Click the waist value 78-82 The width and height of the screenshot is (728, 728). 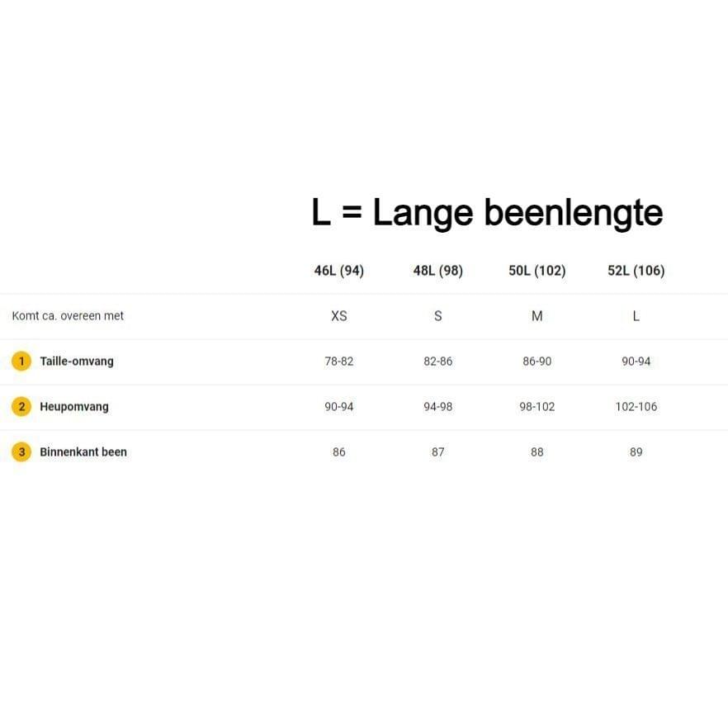339,362
